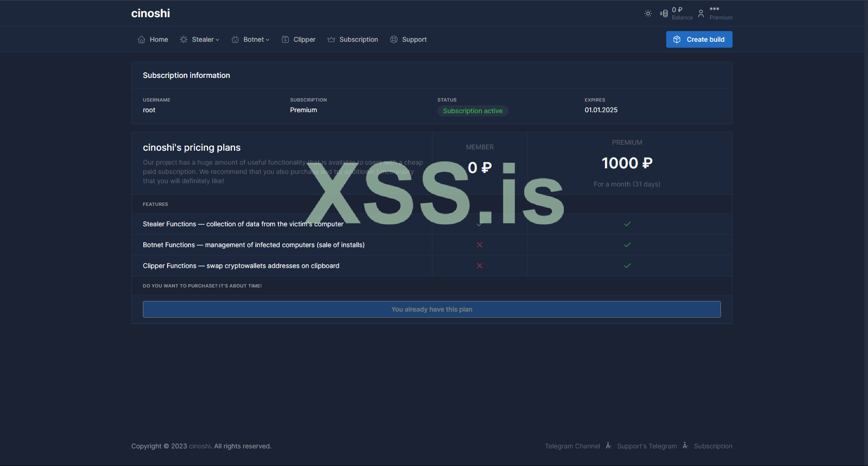
Task: Click the cinoshi logo in the header
Action: [150, 13]
